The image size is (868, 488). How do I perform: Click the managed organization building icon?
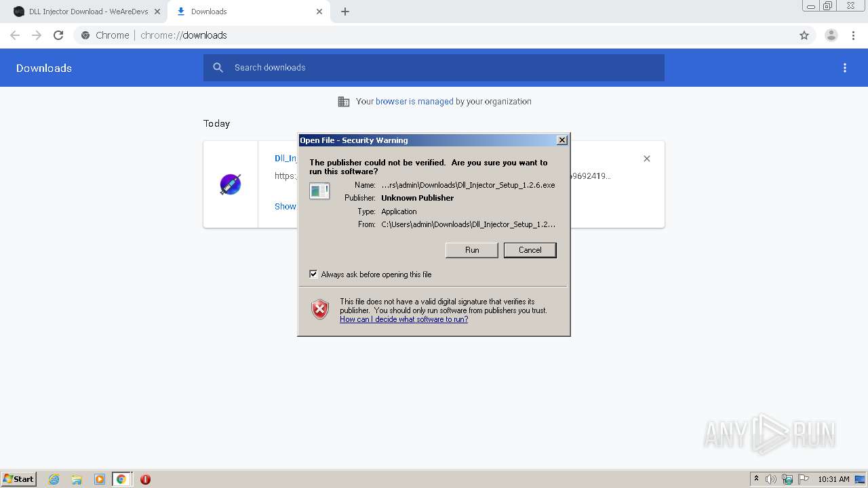coord(344,102)
